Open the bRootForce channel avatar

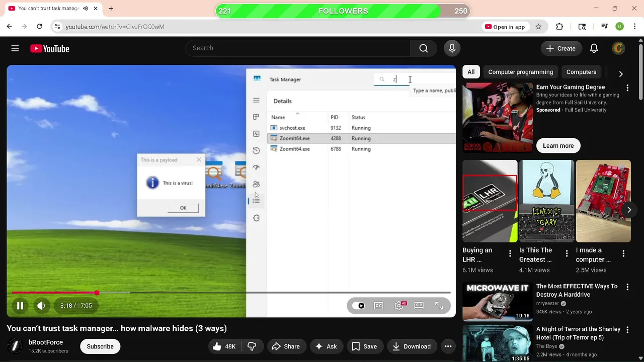tap(15, 346)
